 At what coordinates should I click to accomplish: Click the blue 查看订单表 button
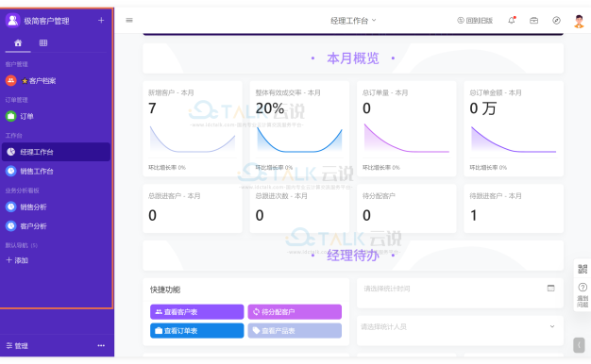(x=196, y=330)
